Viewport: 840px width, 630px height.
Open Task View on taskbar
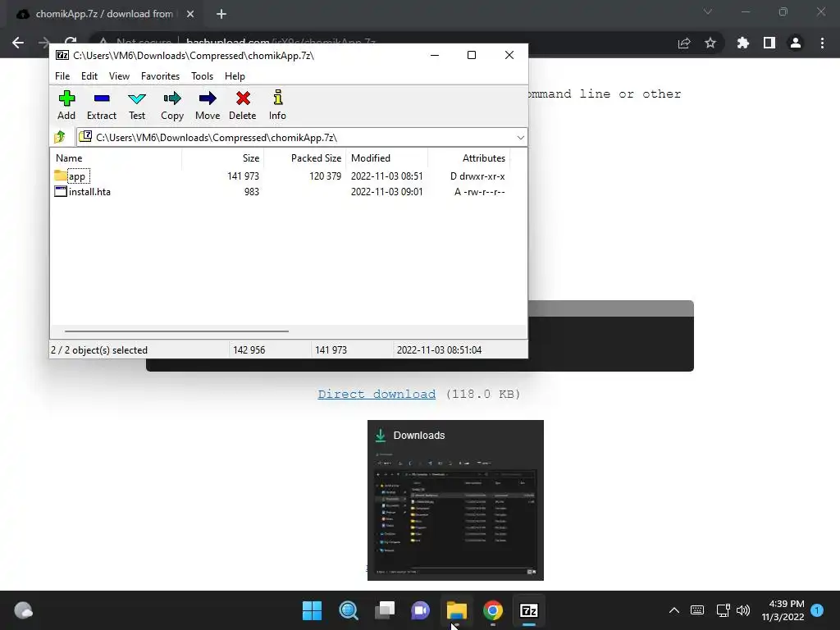point(385,610)
